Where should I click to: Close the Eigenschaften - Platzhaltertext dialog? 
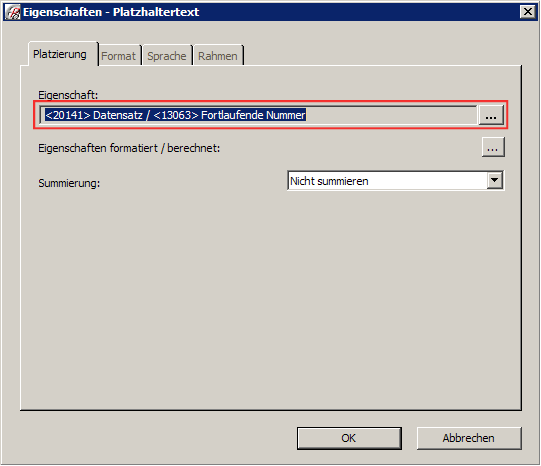point(528,12)
